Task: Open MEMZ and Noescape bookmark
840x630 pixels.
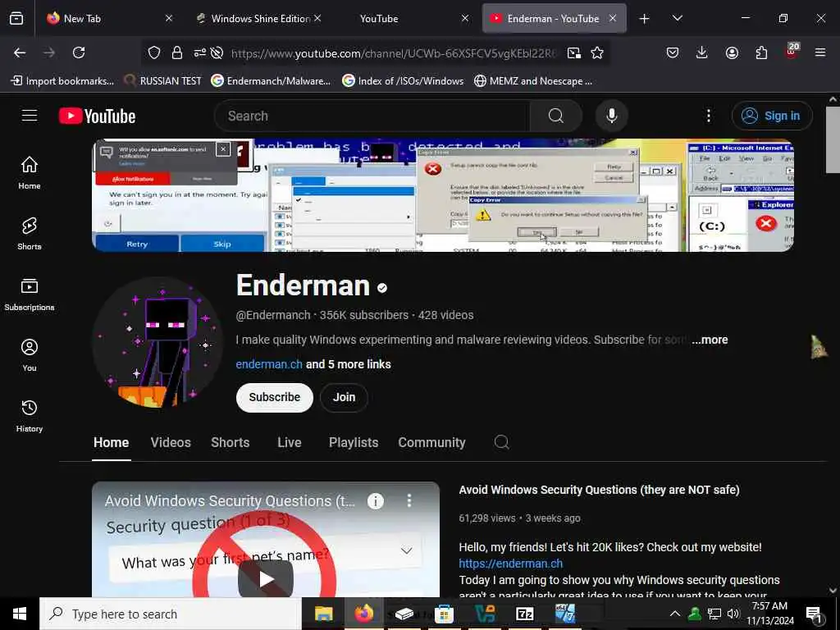Action: pyautogui.click(x=533, y=81)
